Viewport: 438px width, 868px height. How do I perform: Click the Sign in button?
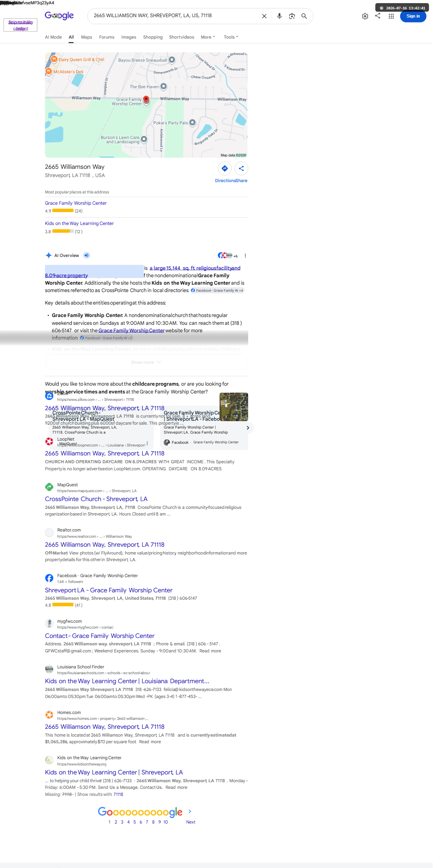pos(413,16)
